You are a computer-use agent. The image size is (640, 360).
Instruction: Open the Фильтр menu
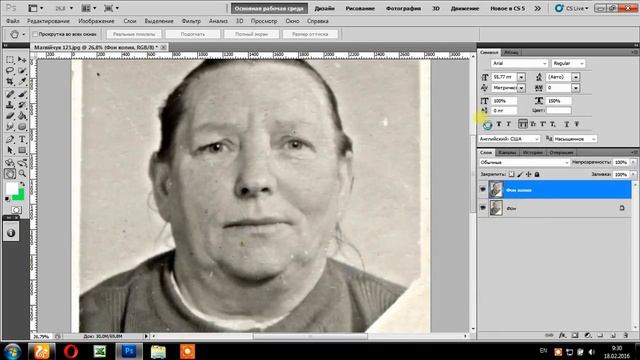point(191,21)
